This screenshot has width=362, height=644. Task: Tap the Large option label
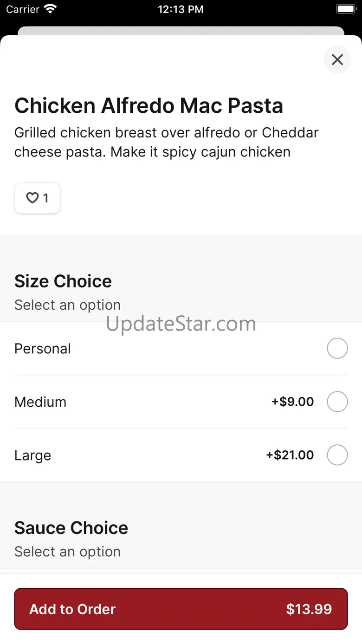tap(32, 455)
